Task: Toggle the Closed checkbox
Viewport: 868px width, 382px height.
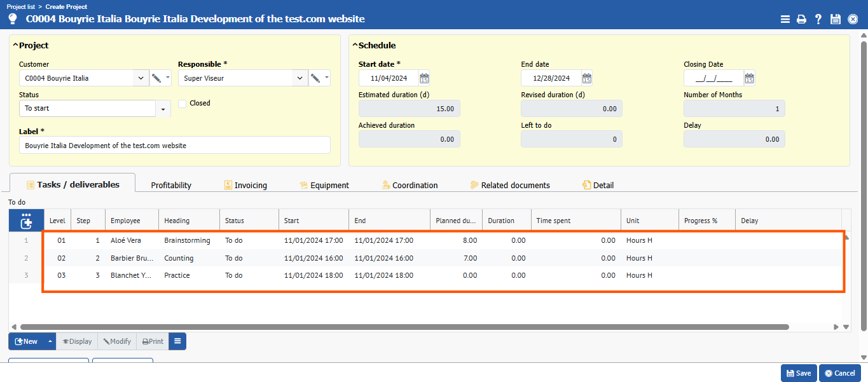Action: pyautogui.click(x=183, y=104)
